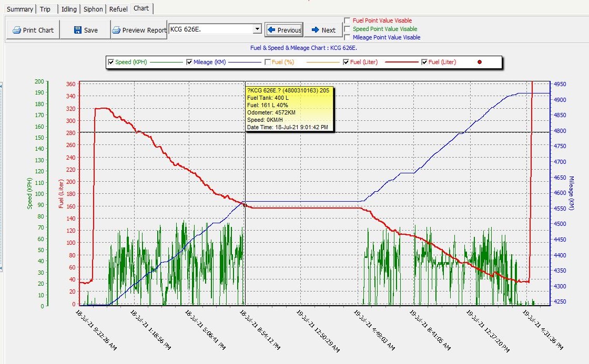Click the Previous left arrow icon

point(271,30)
